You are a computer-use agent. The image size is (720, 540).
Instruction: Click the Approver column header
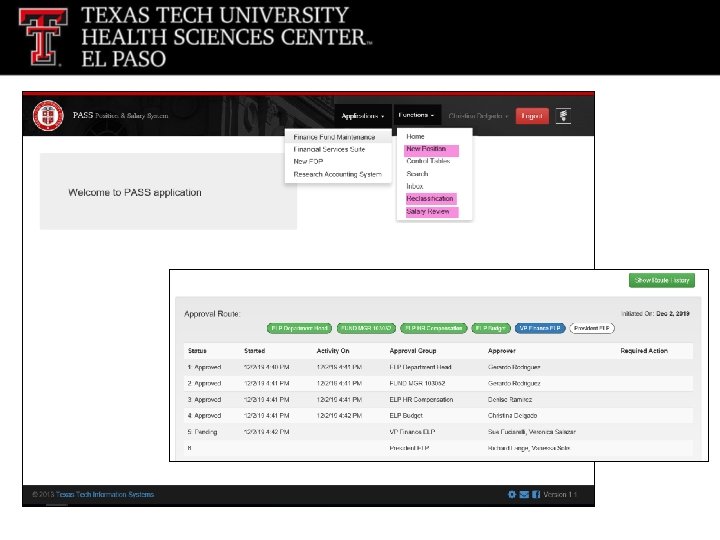click(x=501, y=351)
